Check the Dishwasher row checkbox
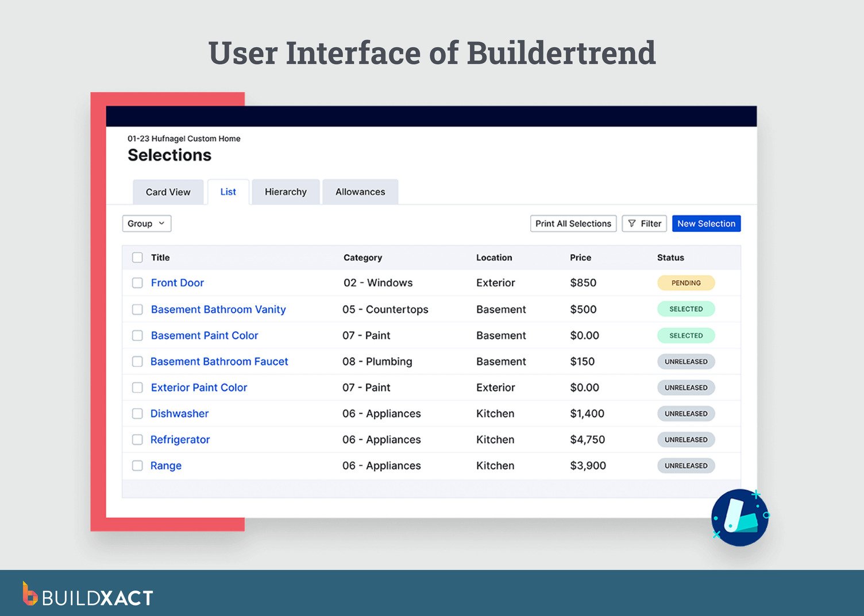The image size is (864, 616). 137,413
